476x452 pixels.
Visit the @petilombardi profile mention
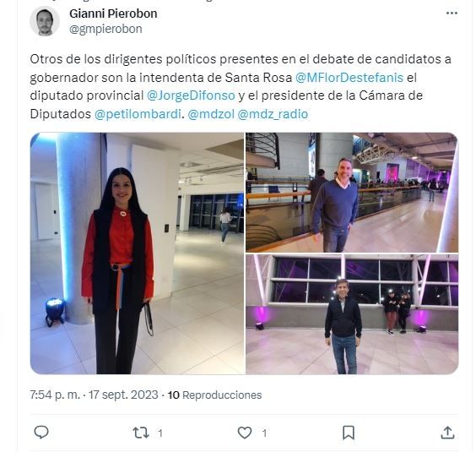pyautogui.click(x=138, y=114)
